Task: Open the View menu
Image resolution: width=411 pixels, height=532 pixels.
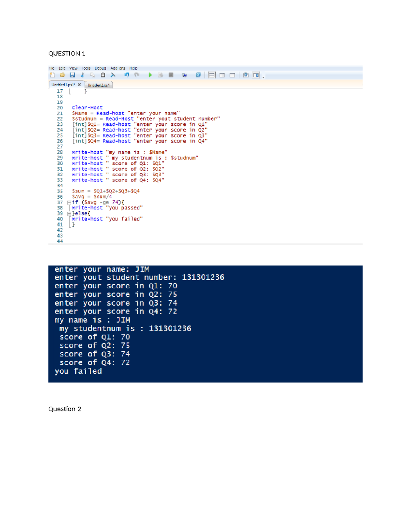Action: (x=73, y=68)
